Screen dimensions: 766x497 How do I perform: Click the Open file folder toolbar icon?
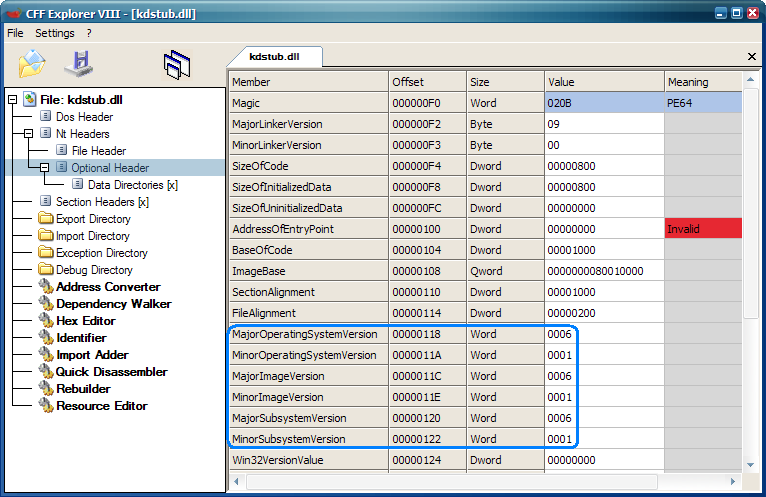[x=32, y=64]
